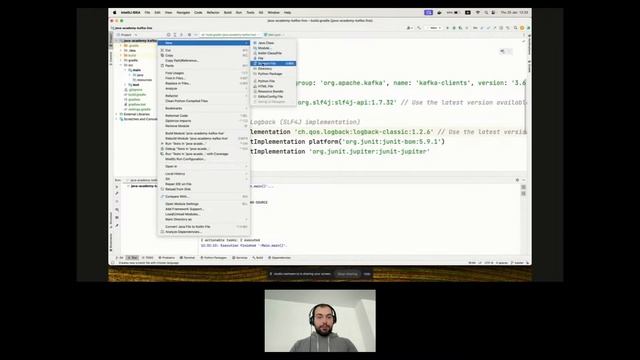Expand External Libraries in project tree
Image resolution: width=640 pixels, height=360 pixels.
(117, 114)
